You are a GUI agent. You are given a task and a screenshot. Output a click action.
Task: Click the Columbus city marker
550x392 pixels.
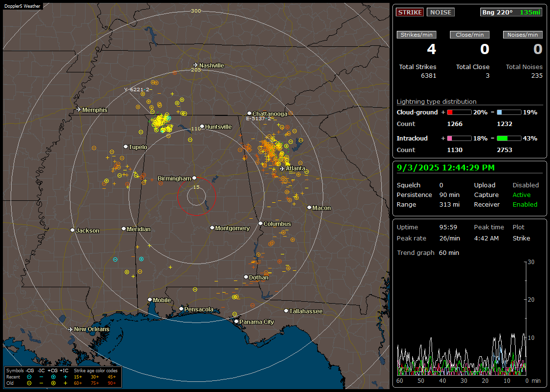tap(261, 223)
